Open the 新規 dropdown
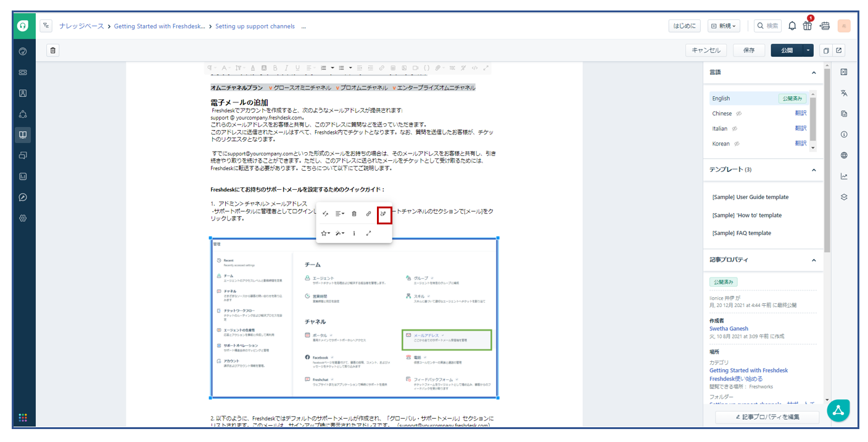868x442 pixels. [724, 26]
